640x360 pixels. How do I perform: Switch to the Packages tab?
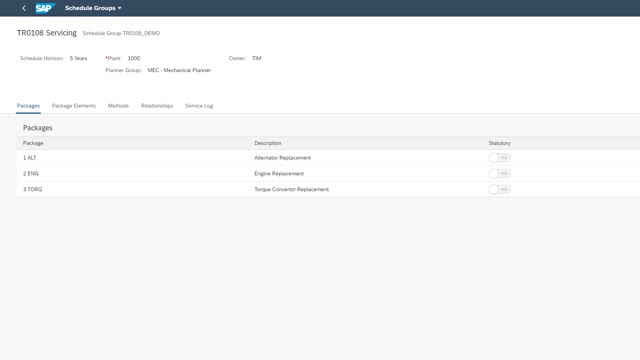pos(28,106)
